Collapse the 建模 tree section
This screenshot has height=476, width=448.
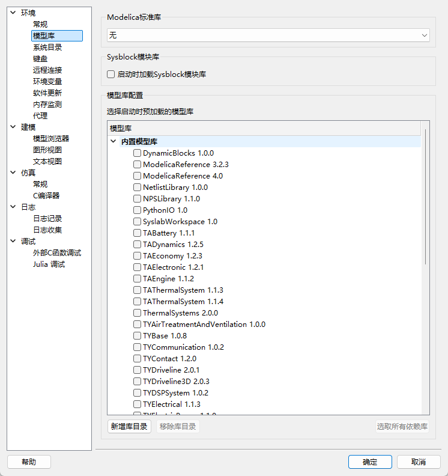tap(13, 127)
